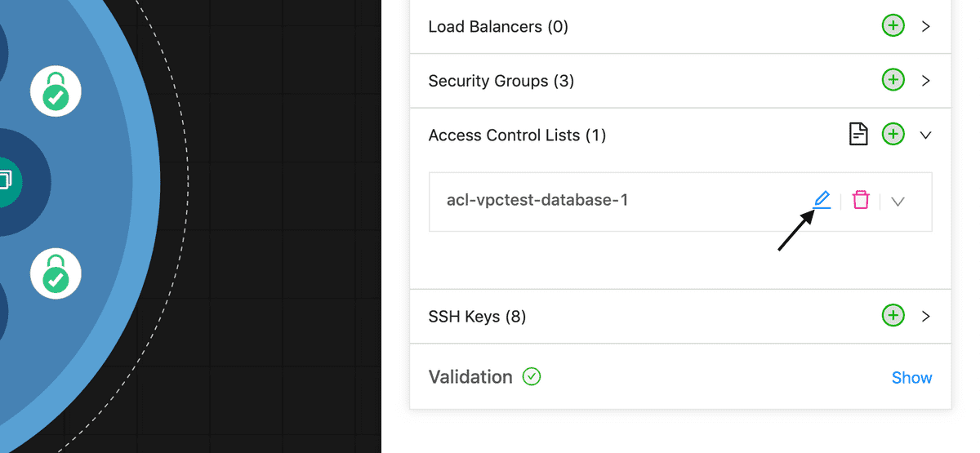Click the upper green lock icon in diagram
The width and height of the screenshot is (980, 453).
click(x=56, y=91)
